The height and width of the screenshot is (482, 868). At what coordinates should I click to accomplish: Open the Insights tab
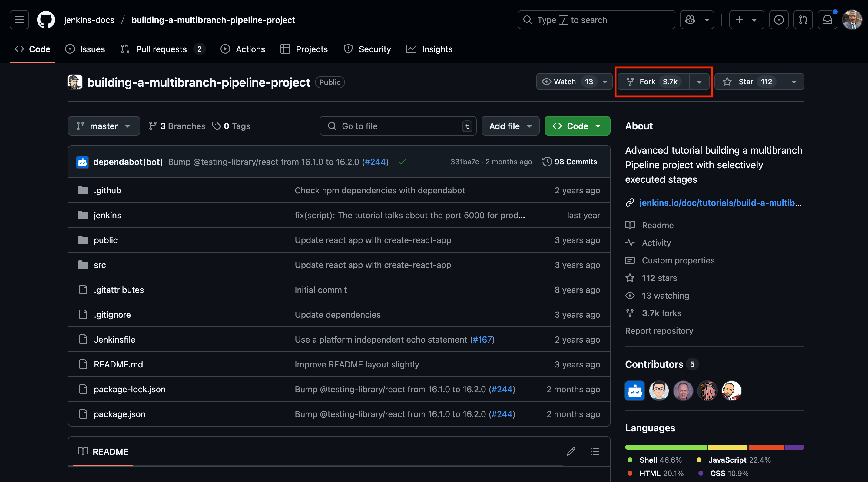click(430, 49)
